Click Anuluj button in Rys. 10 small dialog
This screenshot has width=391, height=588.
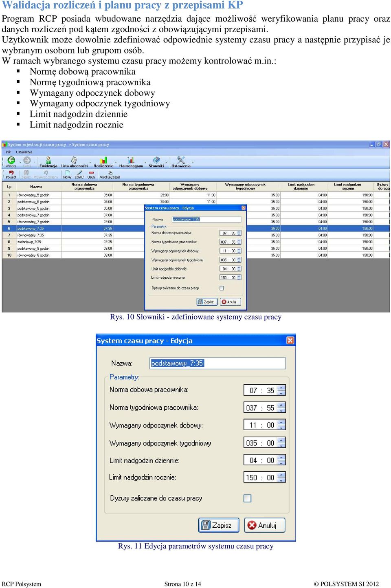(231, 302)
